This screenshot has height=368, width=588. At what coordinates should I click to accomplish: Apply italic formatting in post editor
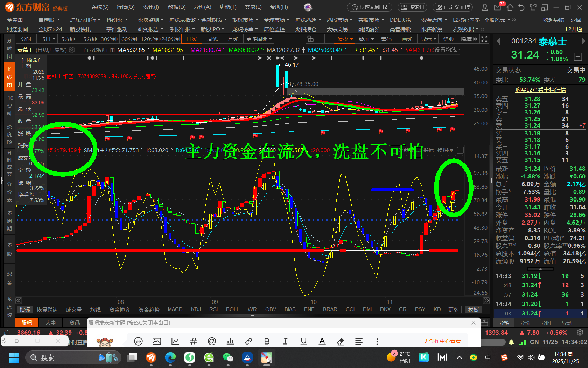[x=285, y=341]
